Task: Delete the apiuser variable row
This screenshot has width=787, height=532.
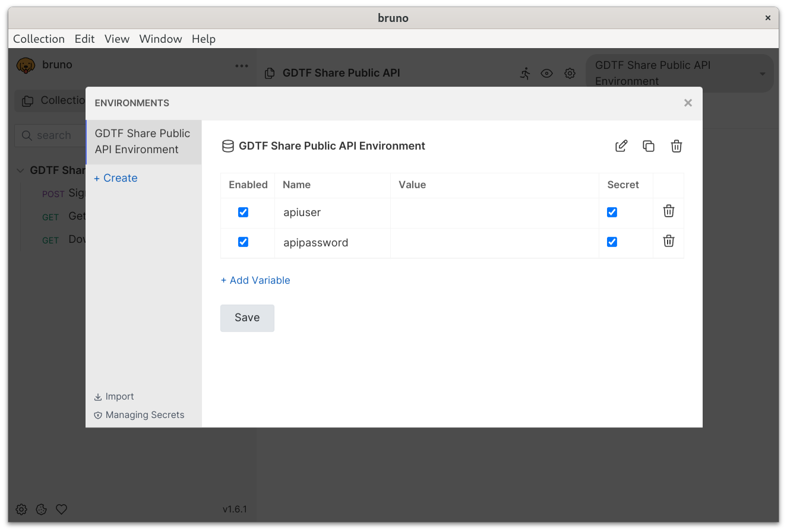Action: pyautogui.click(x=669, y=211)
